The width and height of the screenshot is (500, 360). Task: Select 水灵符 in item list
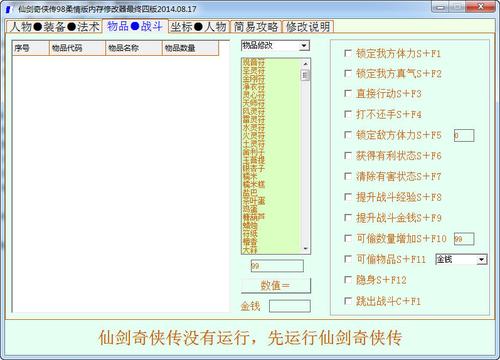tap(254, 128)
